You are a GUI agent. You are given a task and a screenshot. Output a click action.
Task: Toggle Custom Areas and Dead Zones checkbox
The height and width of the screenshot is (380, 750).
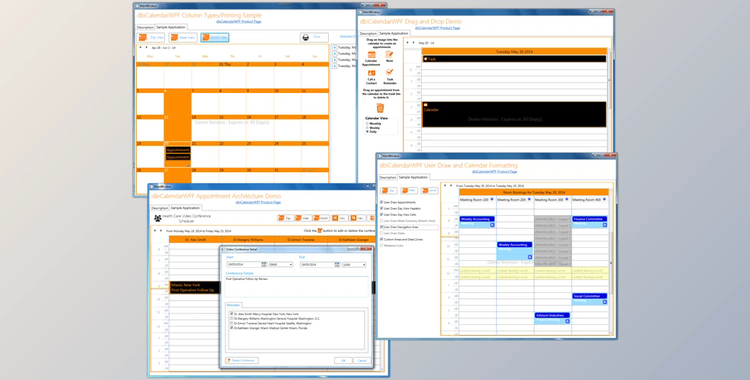tap(382, 239)
